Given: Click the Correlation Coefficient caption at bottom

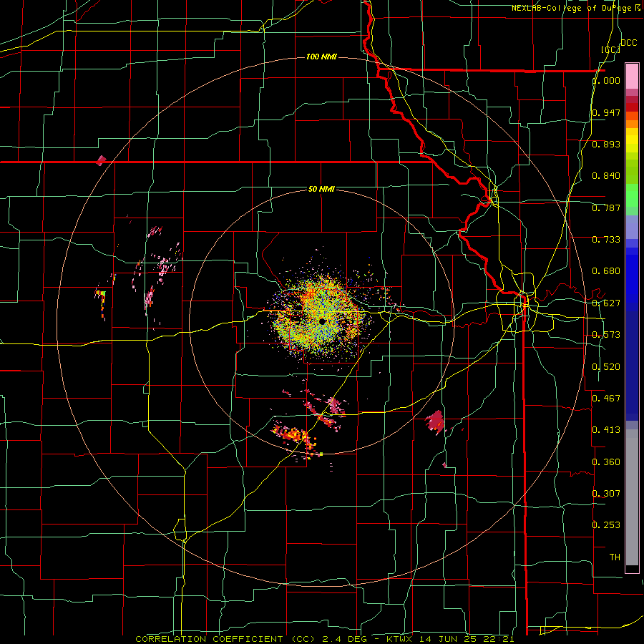Looking at the screenshot, I should [x=324, y=639].
